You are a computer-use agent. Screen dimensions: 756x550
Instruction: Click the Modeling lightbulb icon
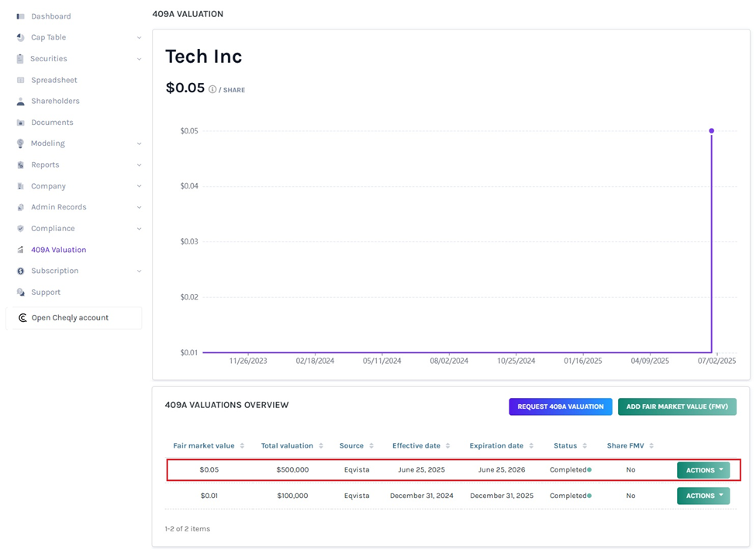pyautogui.click(x=21, y=144)
